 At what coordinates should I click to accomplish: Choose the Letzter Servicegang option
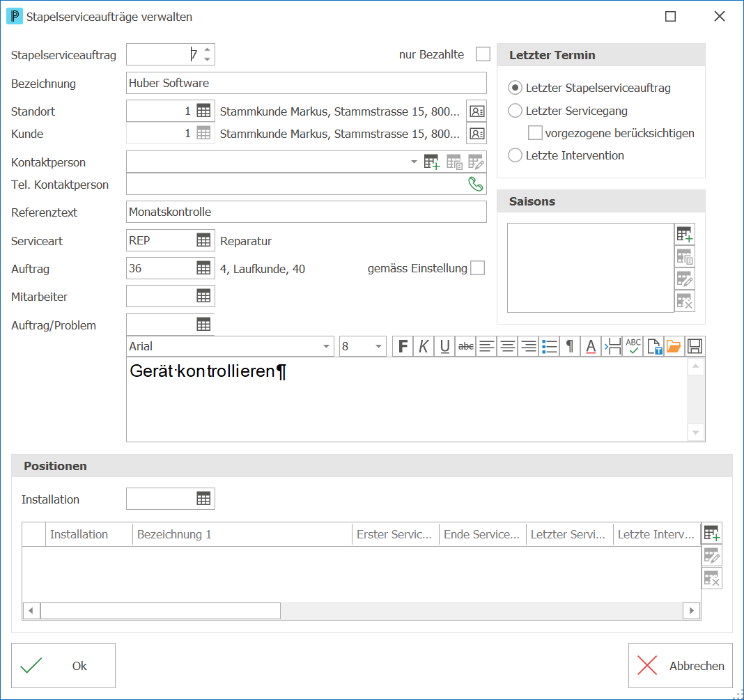[515, 111]
